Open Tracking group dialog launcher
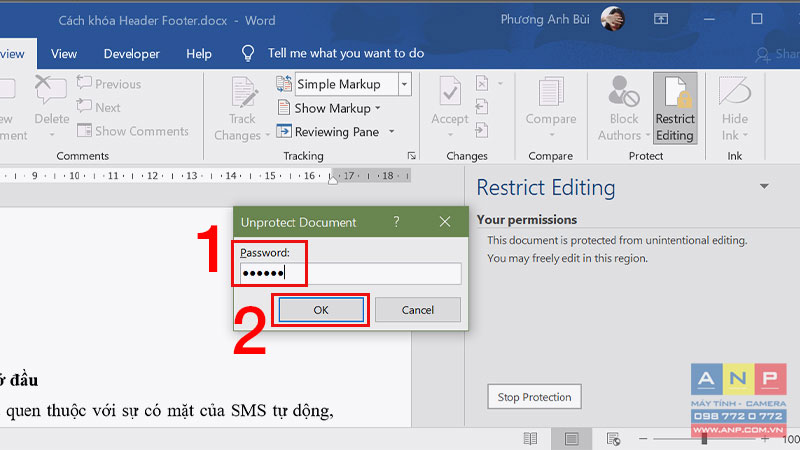 tap(411, 156)
